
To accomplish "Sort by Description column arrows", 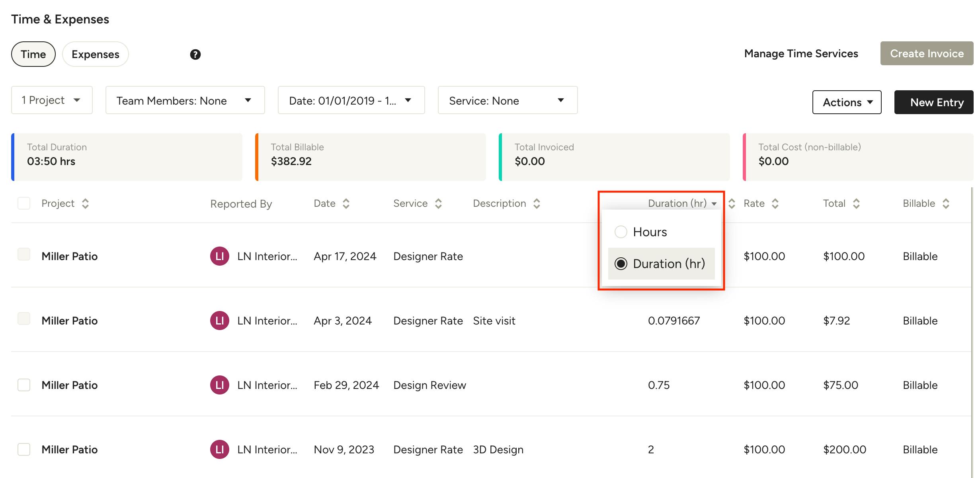I will tap(537, 204).
